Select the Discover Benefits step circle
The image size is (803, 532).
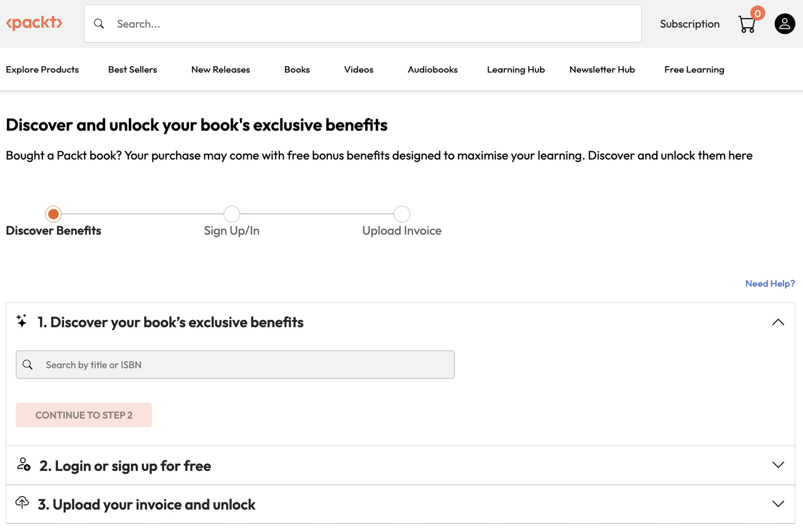tap(54, 214)
